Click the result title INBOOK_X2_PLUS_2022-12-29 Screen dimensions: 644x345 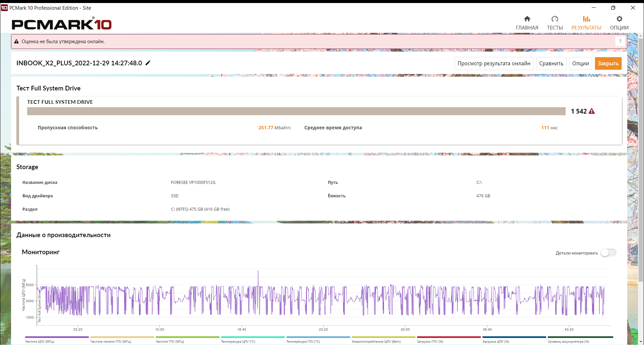coord(79,63)
